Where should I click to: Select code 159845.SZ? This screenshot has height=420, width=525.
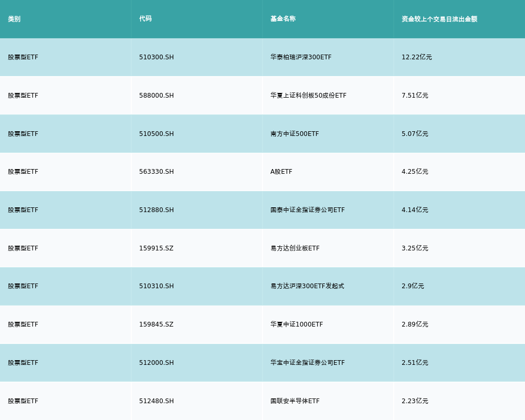click(156, 324)
